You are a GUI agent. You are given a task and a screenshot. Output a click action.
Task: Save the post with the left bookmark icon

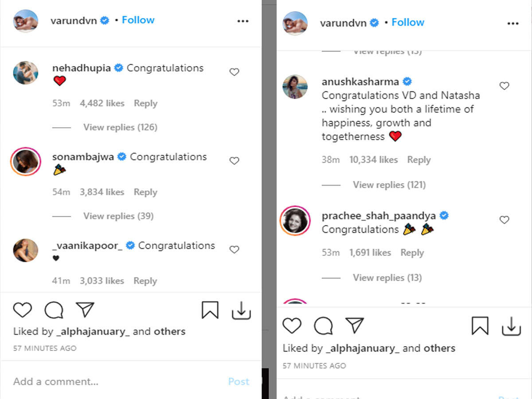click(x=210, y=310)
